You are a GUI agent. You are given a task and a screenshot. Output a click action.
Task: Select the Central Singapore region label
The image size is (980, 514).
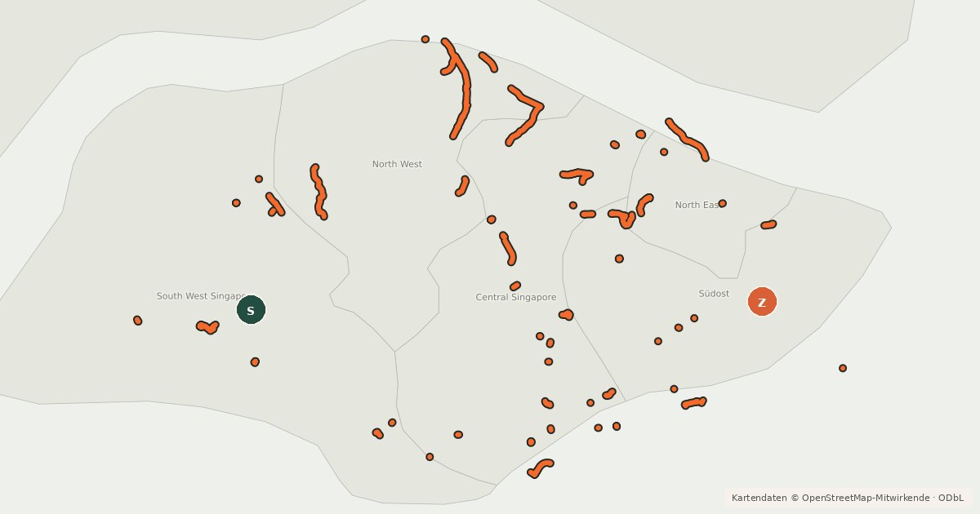tap(516, 298)
